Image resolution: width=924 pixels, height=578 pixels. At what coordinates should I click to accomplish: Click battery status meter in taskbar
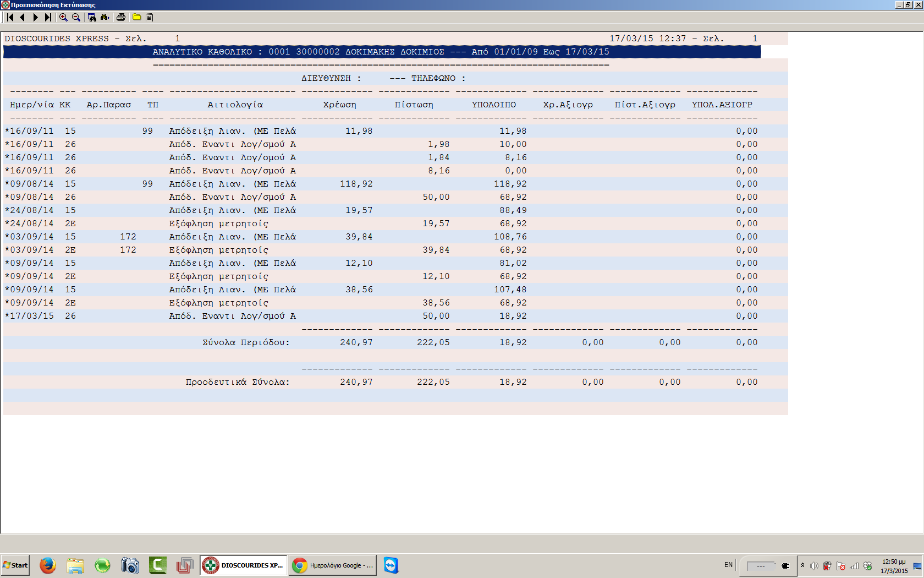761,566
